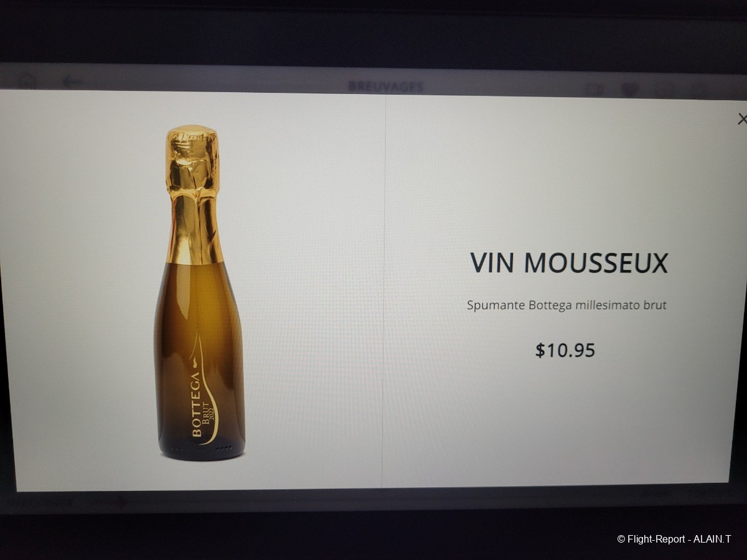Tap the $10.95 price
This screenshot has width=747, height=560.
tap(565, 350)
